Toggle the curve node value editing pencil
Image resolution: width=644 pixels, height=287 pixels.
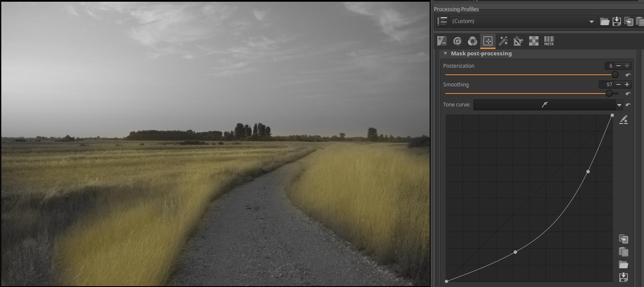(624, 120)
